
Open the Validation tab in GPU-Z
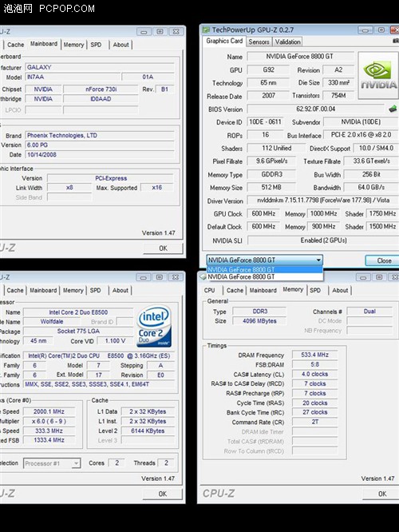coord(287,42)
